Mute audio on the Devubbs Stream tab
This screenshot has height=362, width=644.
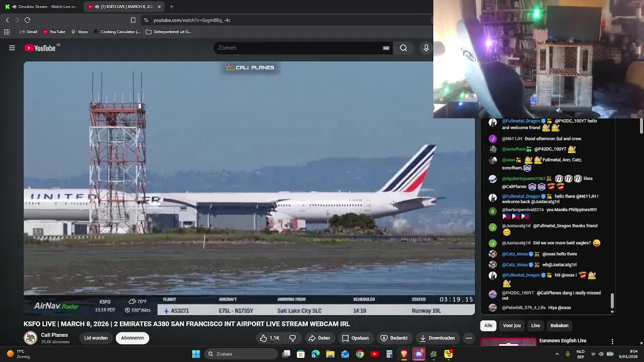(x=14, y=7)
